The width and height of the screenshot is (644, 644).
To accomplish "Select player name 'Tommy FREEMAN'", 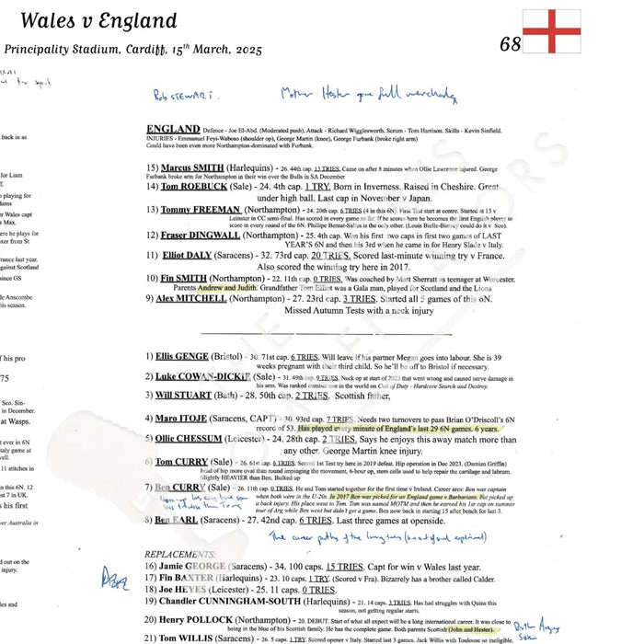I will coord(201,210).
